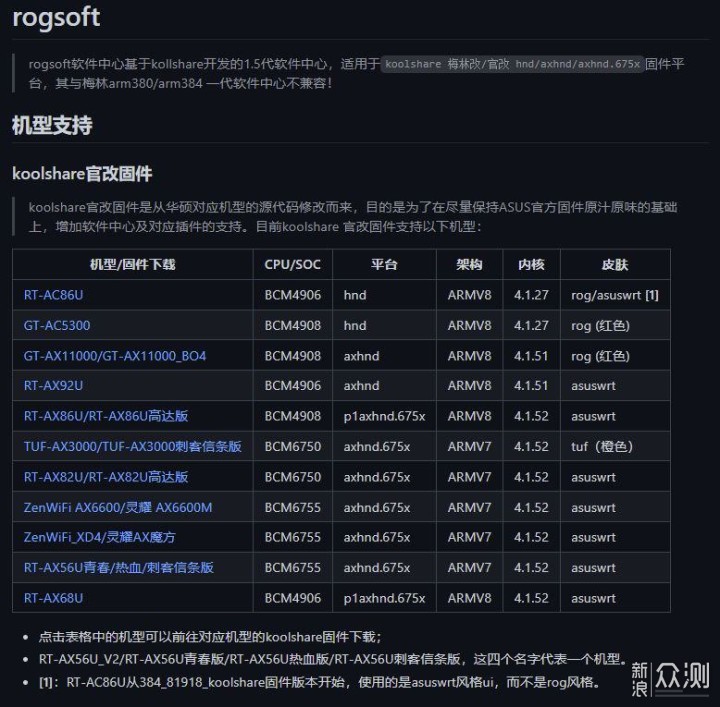Viewport: 720px width, 707px height.
Task: Click the 内核 column header
Action: tap(531, 264)
